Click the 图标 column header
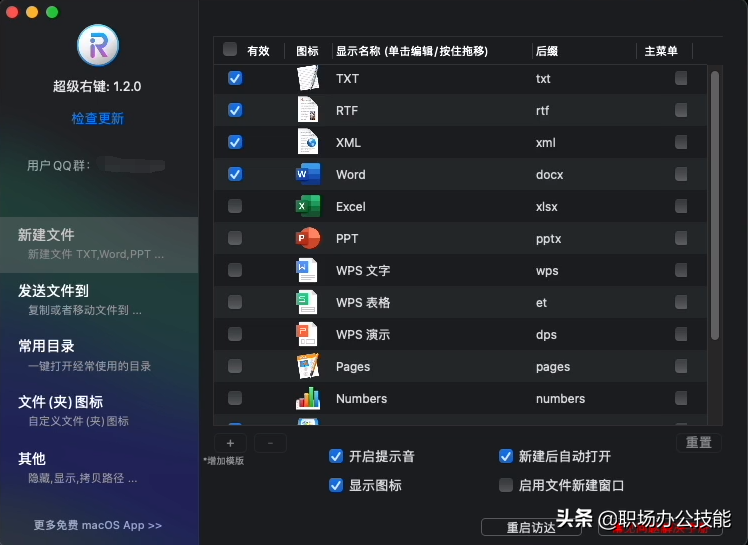The width and height of the screenshot is (748, 545). 307,51
